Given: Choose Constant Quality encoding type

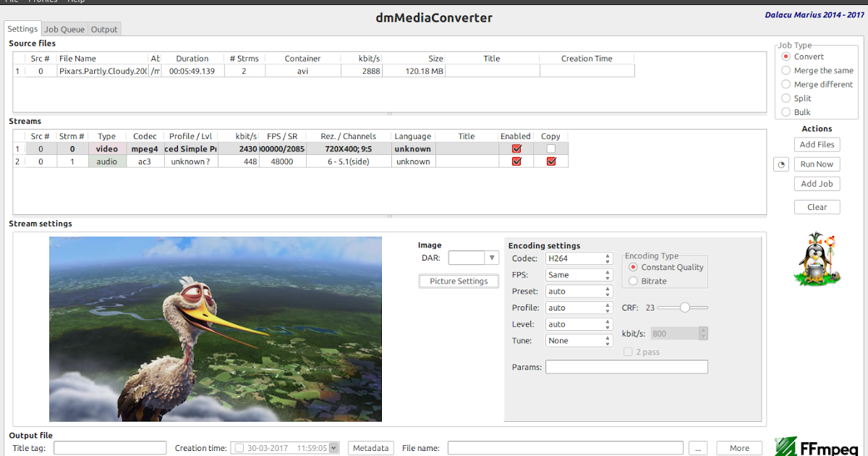Looking at the screenshot, I should 633,267.
